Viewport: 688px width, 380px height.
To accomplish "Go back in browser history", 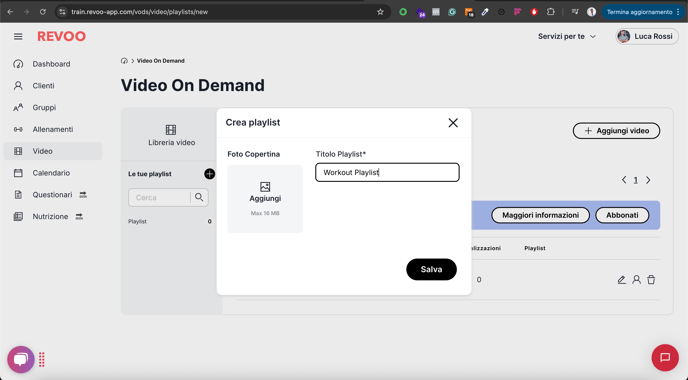I will tap(10, 12).
